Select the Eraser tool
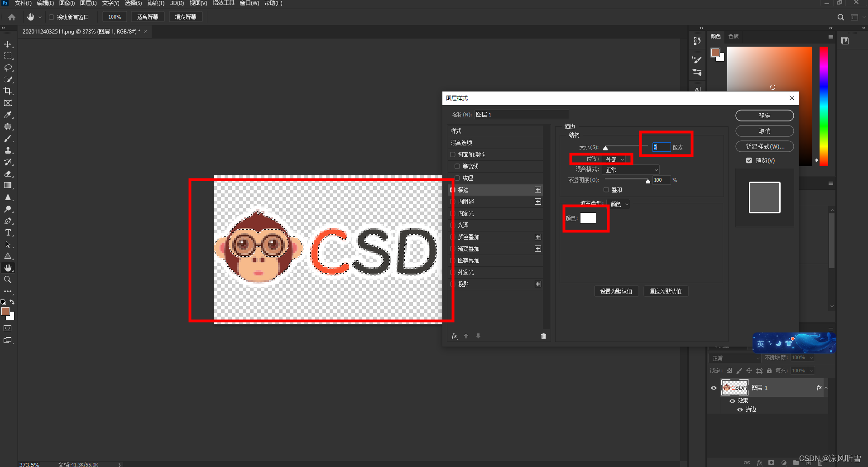868x467 pixels. point(8,173)
